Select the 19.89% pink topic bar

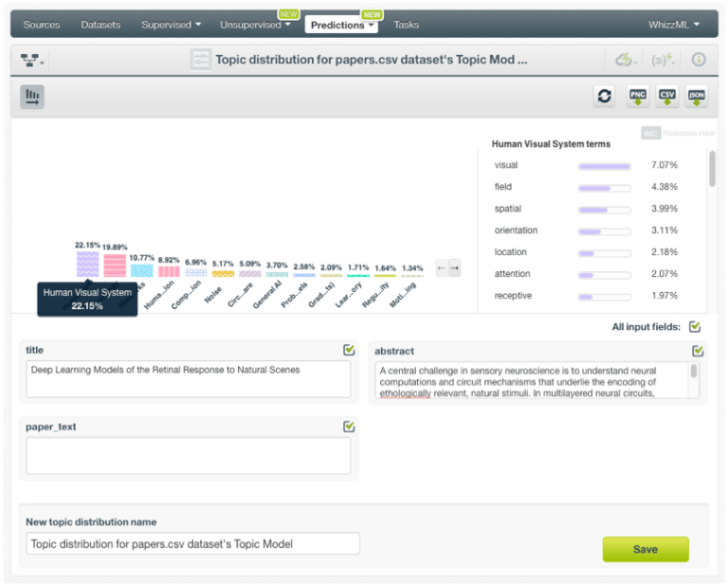(x=114, y=265)
